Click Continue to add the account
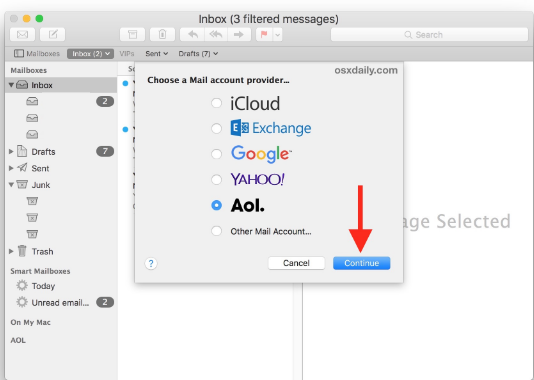Viewport: 534px width, 380px height. tap(361, 263)
